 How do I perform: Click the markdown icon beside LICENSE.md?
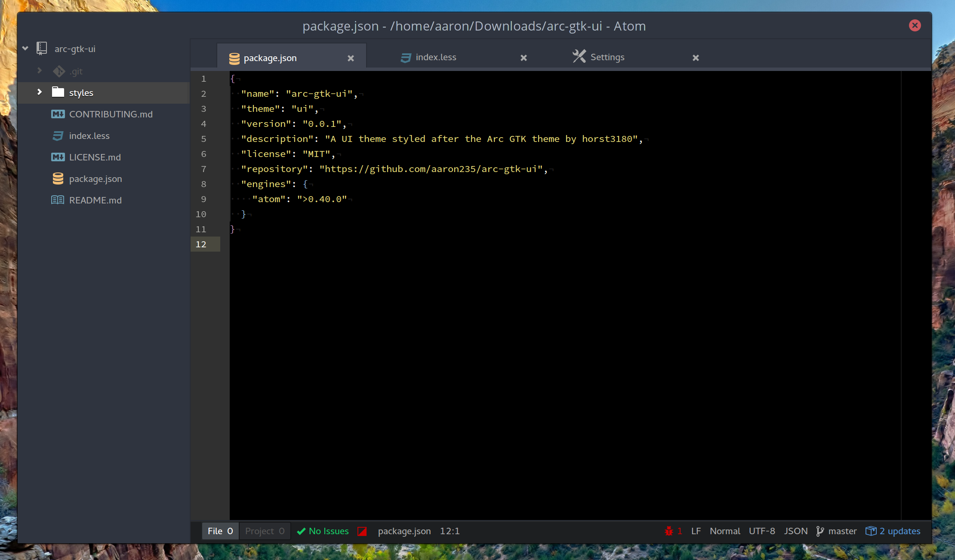coord(58,157)
